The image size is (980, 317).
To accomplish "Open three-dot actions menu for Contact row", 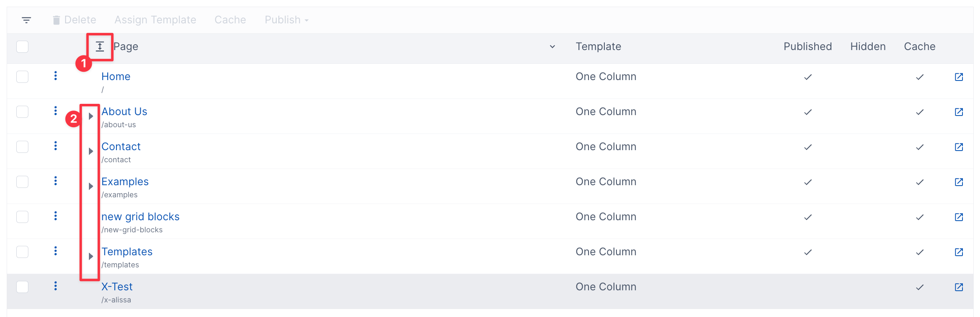I will pos(56,146).
